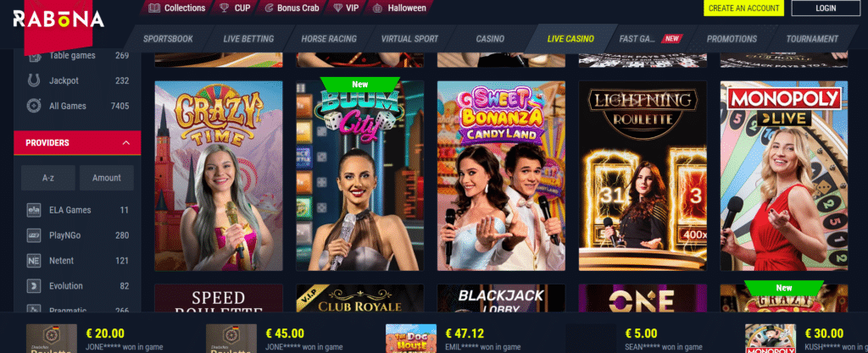
Task: Collapse the Providers section chevron
Action: (126, 143)
